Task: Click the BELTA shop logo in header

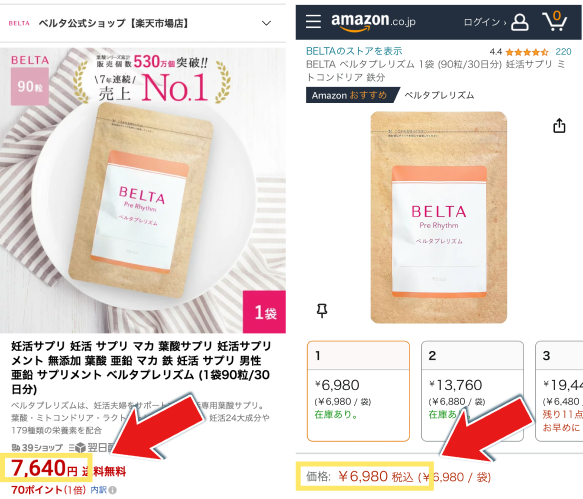Action: [x=19, y=23]
